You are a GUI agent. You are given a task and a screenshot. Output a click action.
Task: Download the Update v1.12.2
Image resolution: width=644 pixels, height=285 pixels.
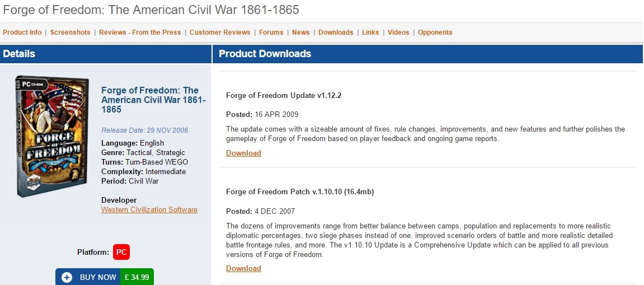(243, 153)
